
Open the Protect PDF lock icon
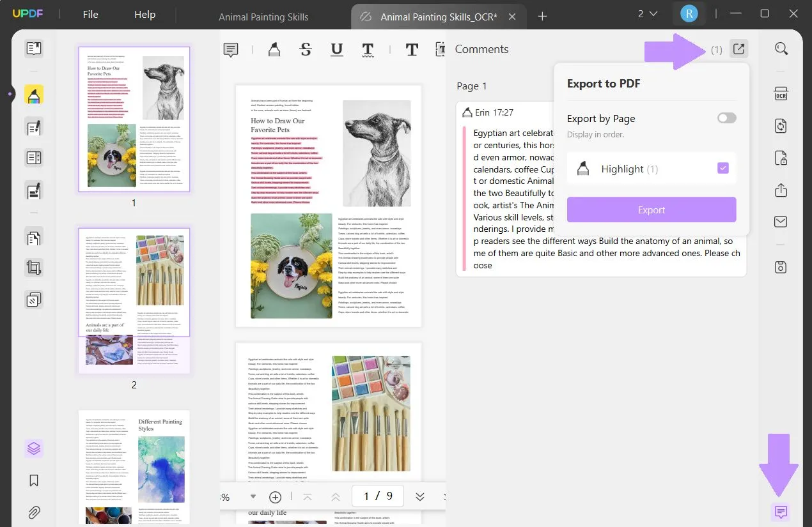click(x=781, y=158)
